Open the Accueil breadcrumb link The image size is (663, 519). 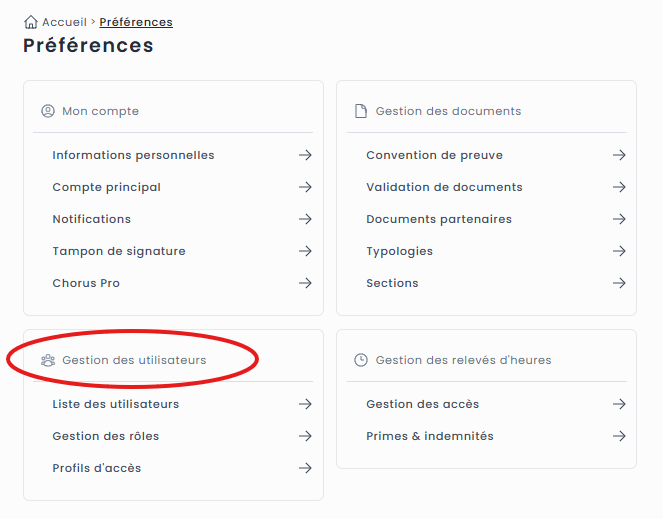pyautogui.click(x=64, y=22)
